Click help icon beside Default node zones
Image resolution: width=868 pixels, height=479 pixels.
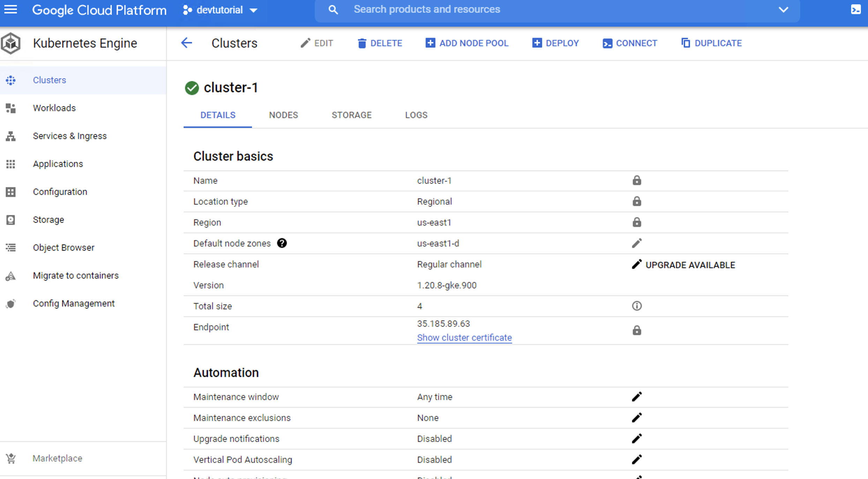[282, 243]
